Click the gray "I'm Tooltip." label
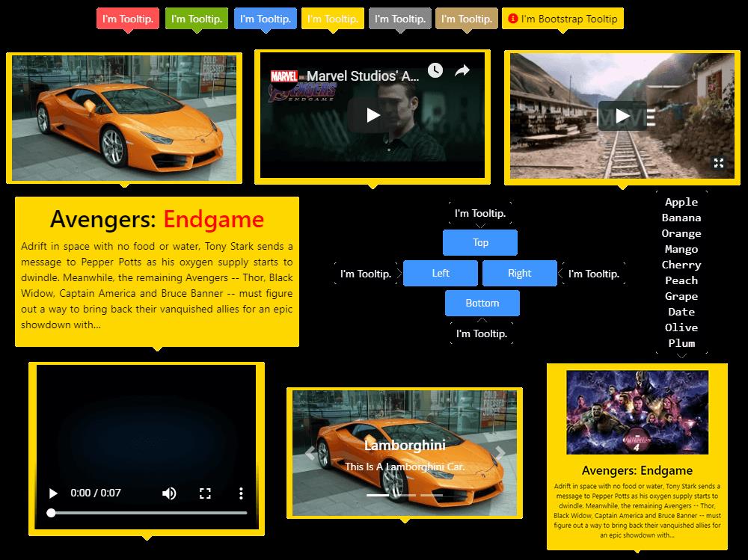The image size is (748, 560). pos(399,19)
